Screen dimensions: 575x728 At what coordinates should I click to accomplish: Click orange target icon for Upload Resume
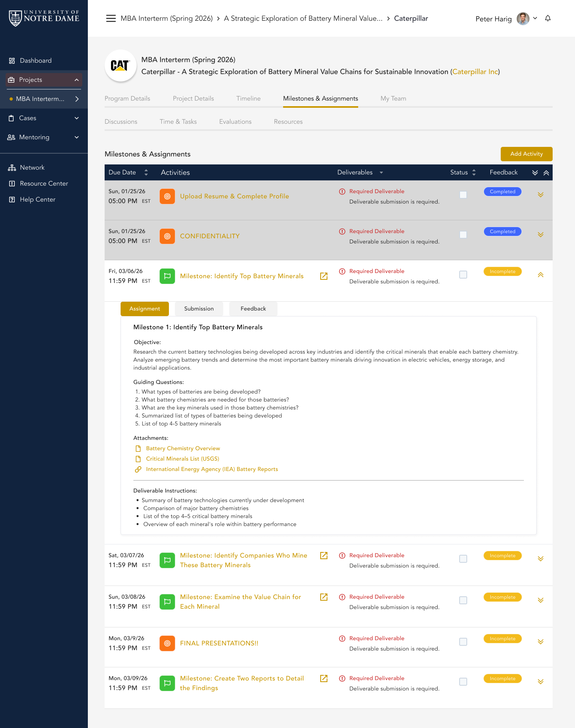tap(167, 196)
